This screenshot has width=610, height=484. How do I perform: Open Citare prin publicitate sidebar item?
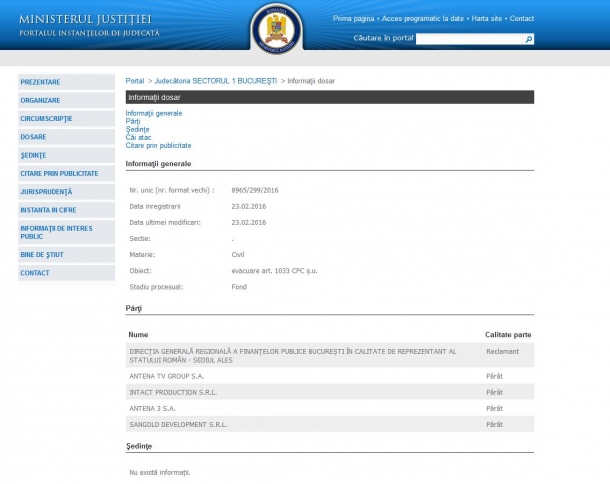point(66,173)
